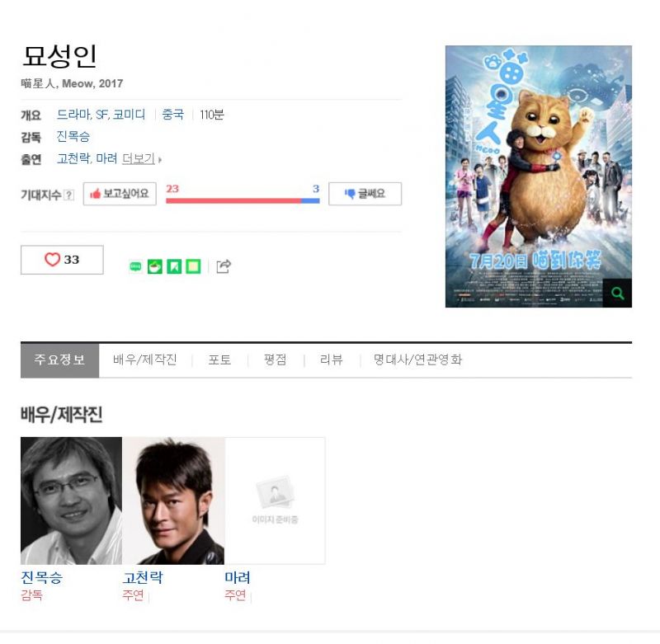The image size is (660, 644).
Task: Open the 포토 tab
Action: 219,360
